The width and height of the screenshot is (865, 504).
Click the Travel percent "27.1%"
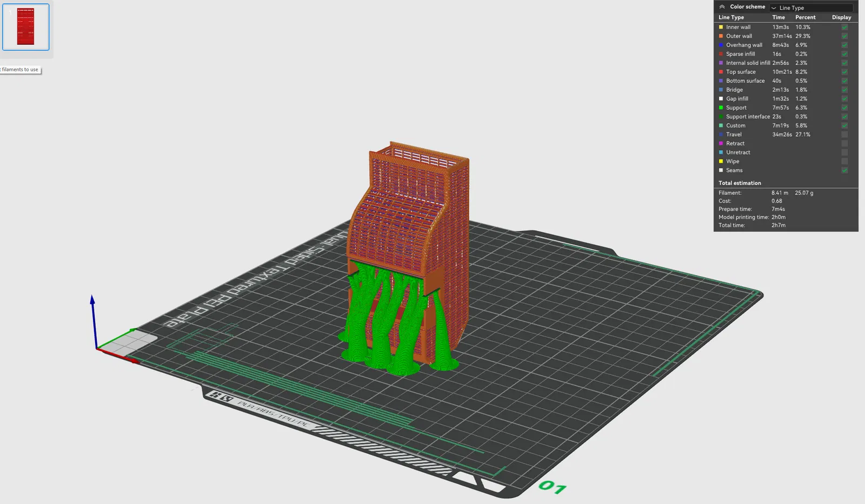click(802, 135)
